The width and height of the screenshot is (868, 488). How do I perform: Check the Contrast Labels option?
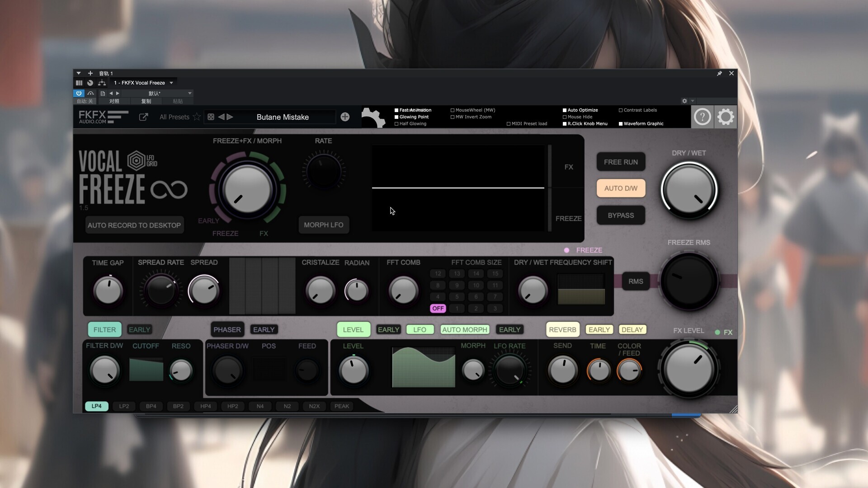pos(621,110)
